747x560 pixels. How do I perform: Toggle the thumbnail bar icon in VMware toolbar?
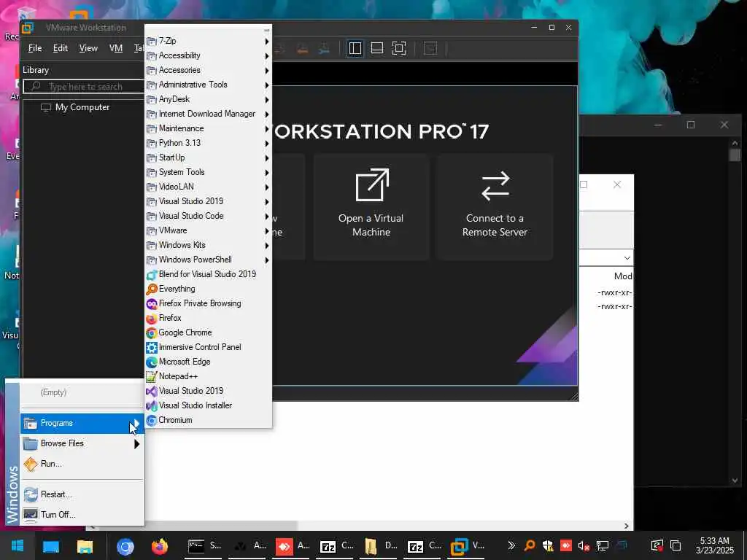(x=377, y=48)
